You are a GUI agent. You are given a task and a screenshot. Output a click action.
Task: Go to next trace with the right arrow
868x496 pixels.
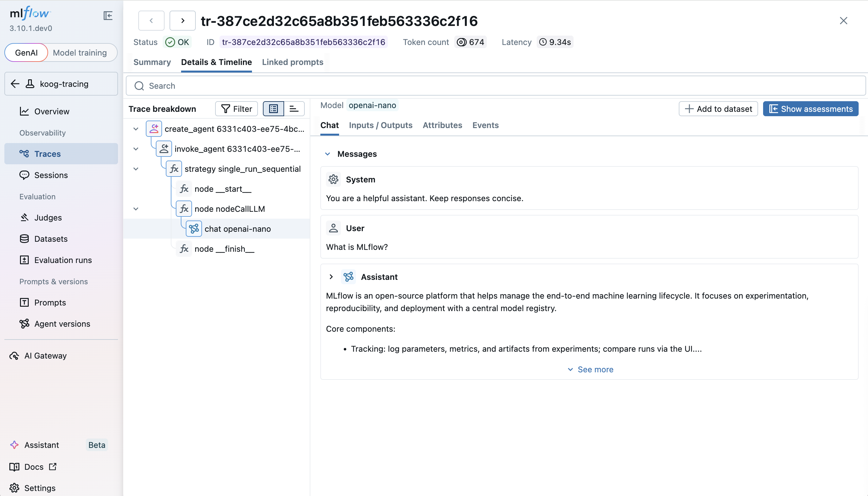tap(183, 21)
